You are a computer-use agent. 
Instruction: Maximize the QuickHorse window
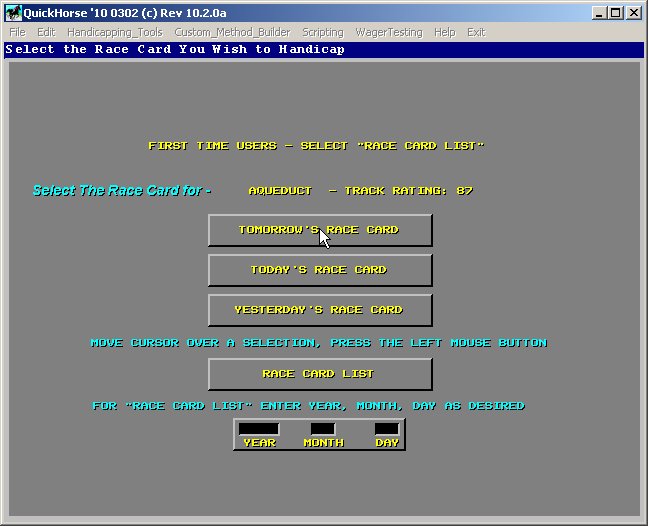click(615, 13)
